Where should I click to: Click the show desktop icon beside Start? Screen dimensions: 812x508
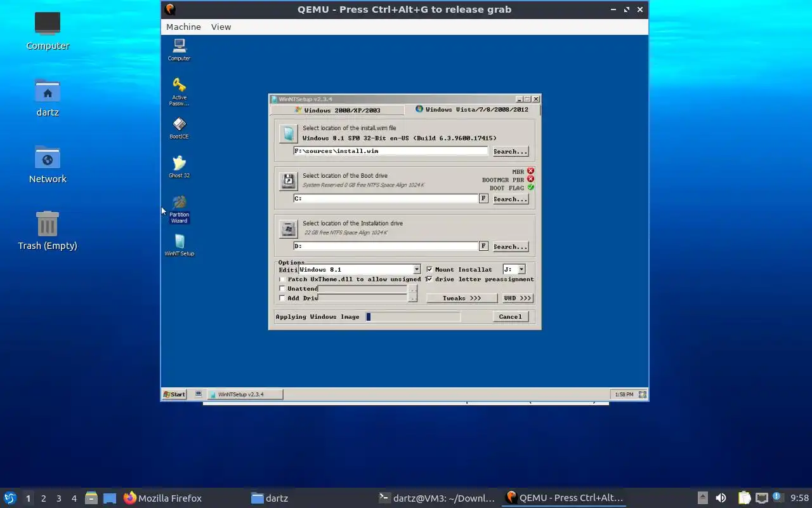coord(199,394)
